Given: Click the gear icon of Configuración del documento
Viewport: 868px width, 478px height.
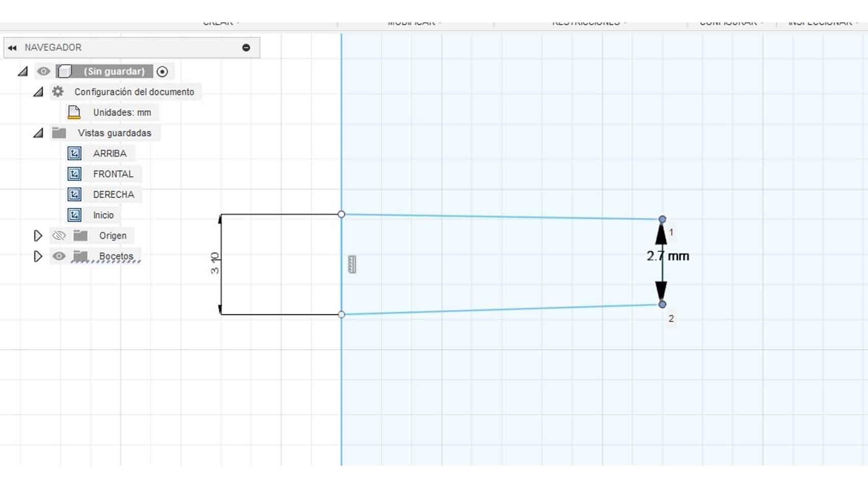Looking at the screenshot, I should click(58, 92).
